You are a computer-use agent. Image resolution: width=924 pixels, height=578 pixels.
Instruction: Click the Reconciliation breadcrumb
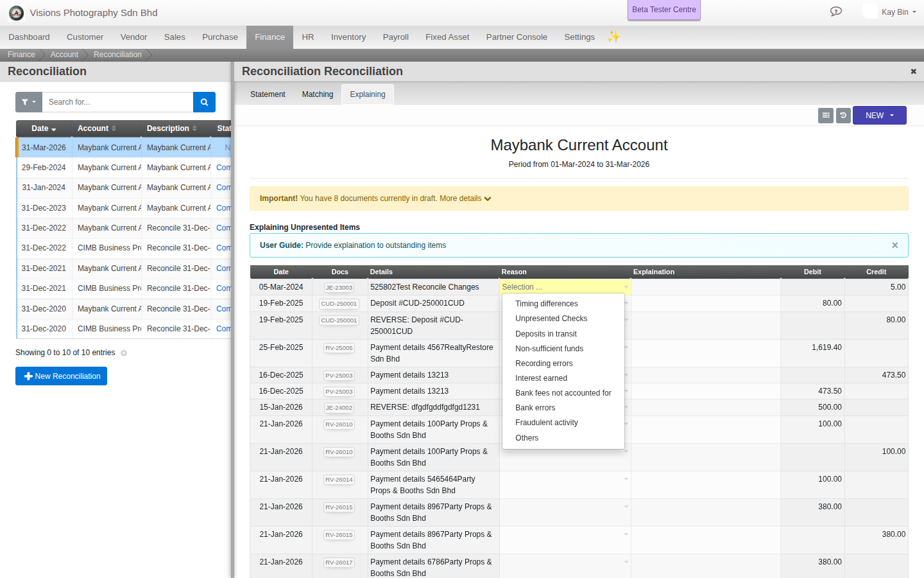click(117, 55)
